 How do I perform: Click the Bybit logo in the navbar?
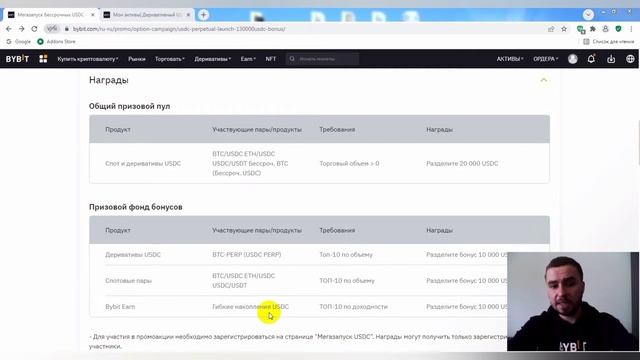point(17,59)
